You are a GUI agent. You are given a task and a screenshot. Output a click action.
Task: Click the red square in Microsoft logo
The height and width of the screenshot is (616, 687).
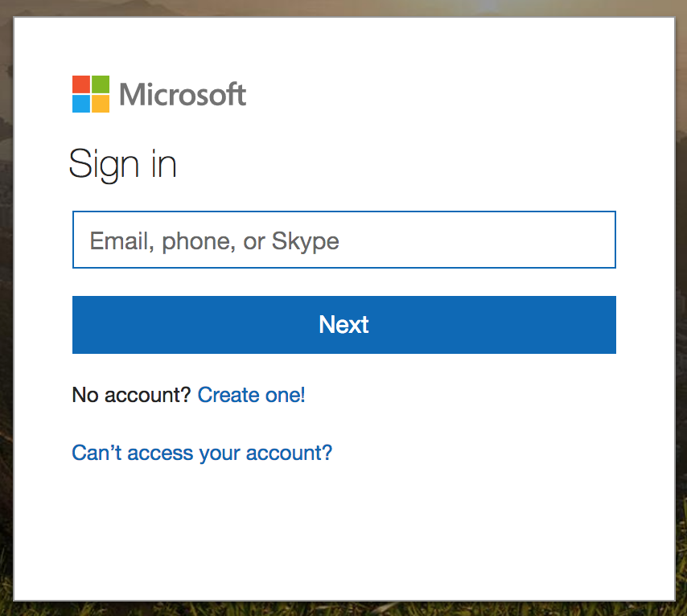(81, 84)
